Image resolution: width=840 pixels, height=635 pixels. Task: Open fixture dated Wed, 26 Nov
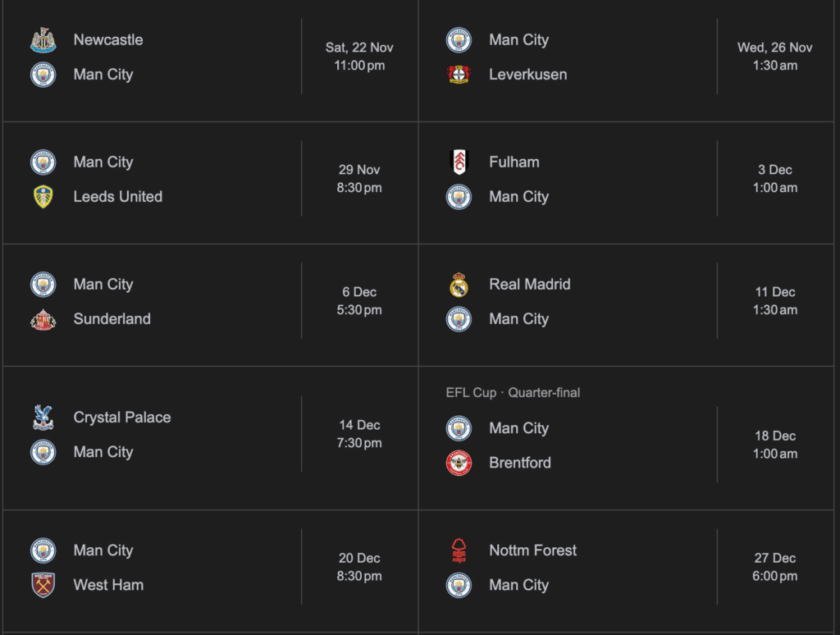pos(774,57)
